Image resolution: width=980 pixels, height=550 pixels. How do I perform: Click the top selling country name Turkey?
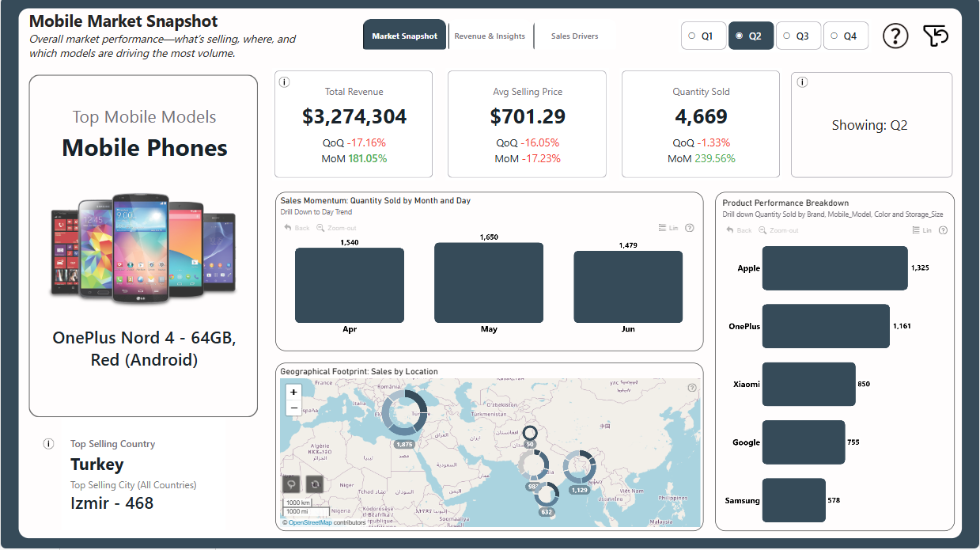(97, 465)
